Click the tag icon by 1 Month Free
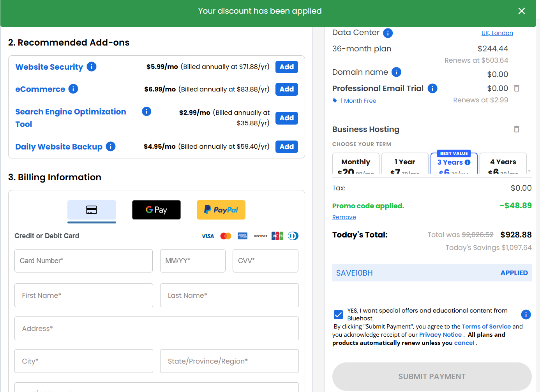Image resolution: width=540 pixels, height=392 pixels. tap(335, 100)
